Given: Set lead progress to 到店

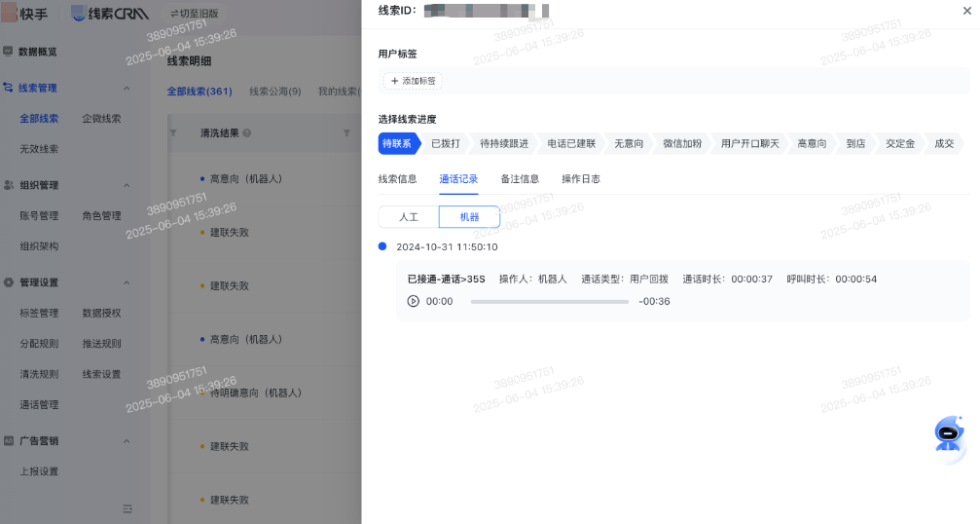Looking at the screenshot, I should [x=855, y=144].
